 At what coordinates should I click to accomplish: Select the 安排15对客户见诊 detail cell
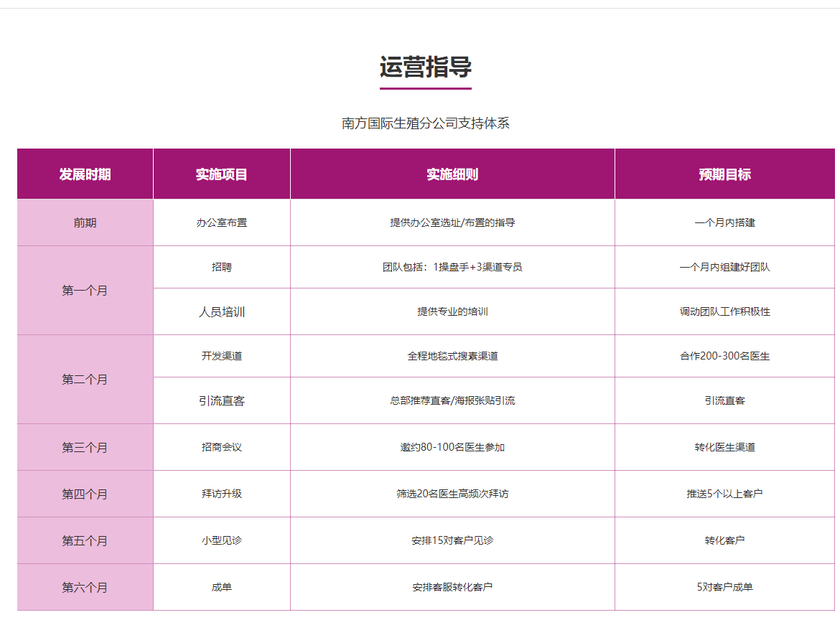[x=452, y=540]
